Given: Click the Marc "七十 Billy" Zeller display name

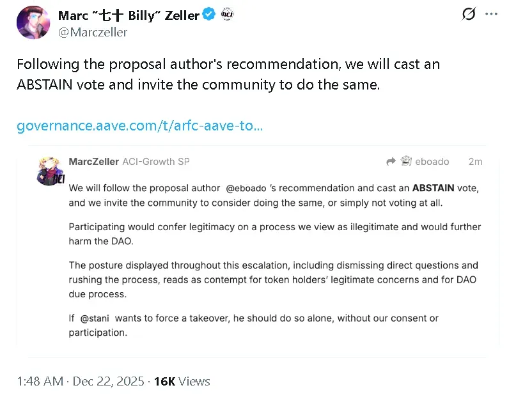Looking at the screenshot, I should point(128,15).
